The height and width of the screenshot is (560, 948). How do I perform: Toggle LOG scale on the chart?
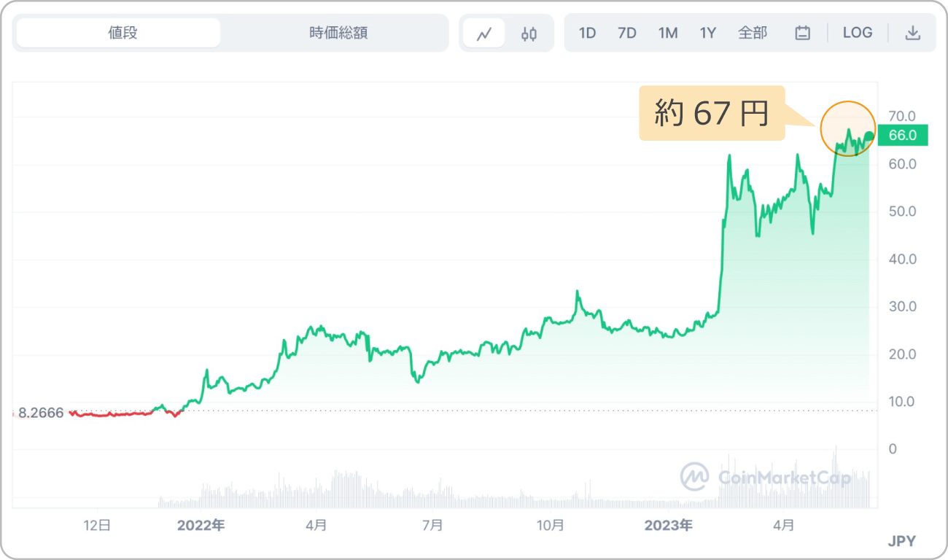click(857, 33)
